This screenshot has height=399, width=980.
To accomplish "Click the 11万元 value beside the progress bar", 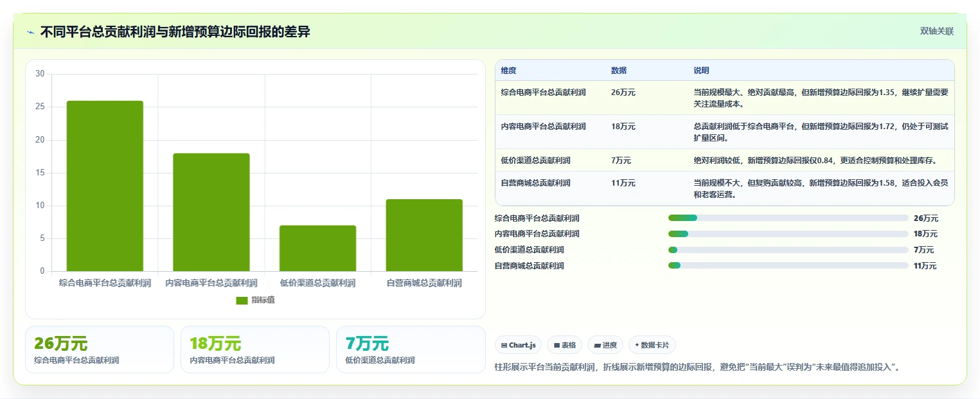I will point(925,266).
